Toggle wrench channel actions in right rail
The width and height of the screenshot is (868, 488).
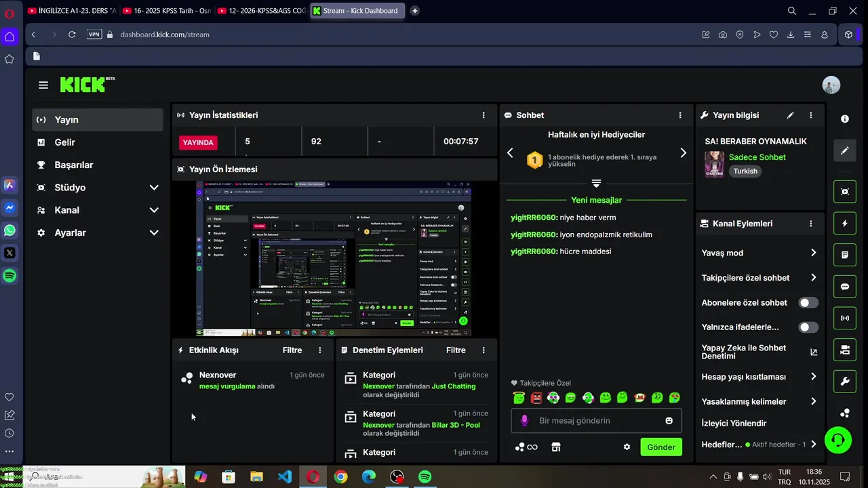(x=845, y=382)
